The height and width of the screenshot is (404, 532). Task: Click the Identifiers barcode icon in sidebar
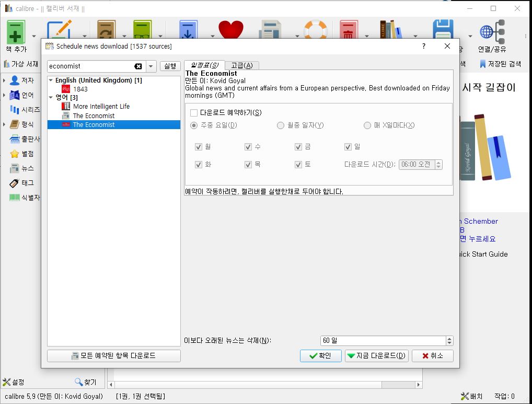tap(15, 198)
